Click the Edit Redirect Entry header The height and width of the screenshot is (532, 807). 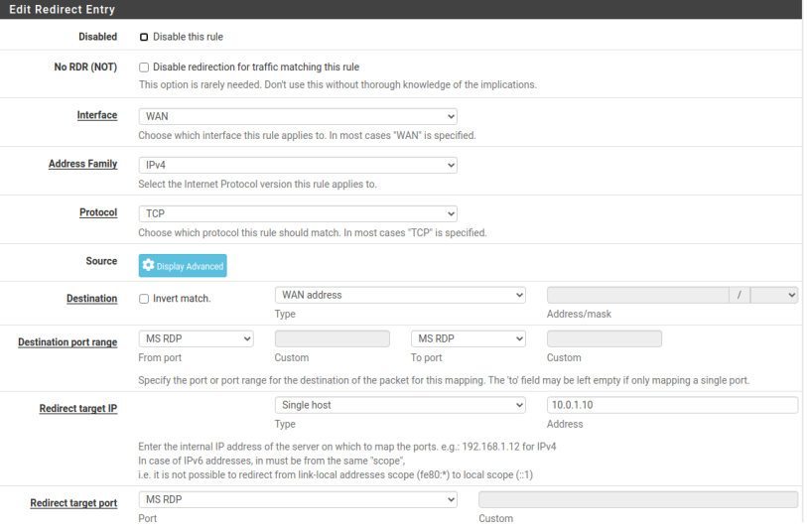point(63,9)
